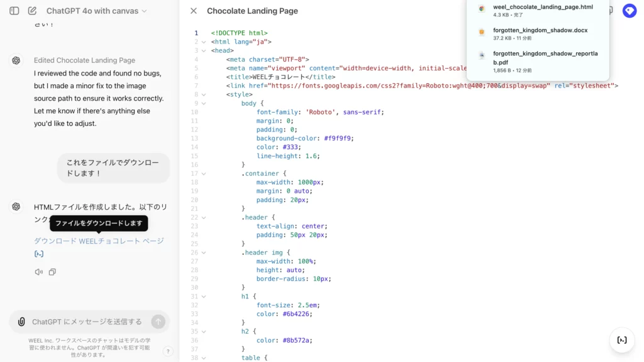The height and width of the screenshot is (362, 644).
Task: Copy the last ChatGPT response
Action: (x=52, y=272)
